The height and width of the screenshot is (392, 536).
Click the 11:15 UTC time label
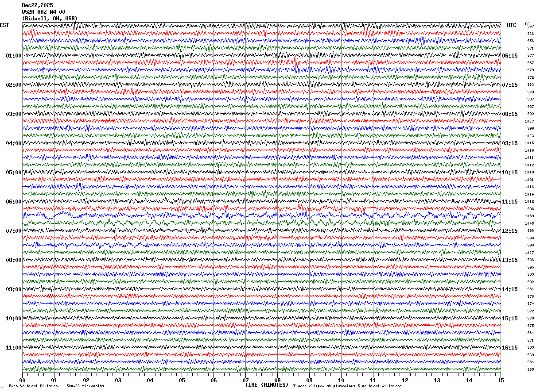[510, 202]
